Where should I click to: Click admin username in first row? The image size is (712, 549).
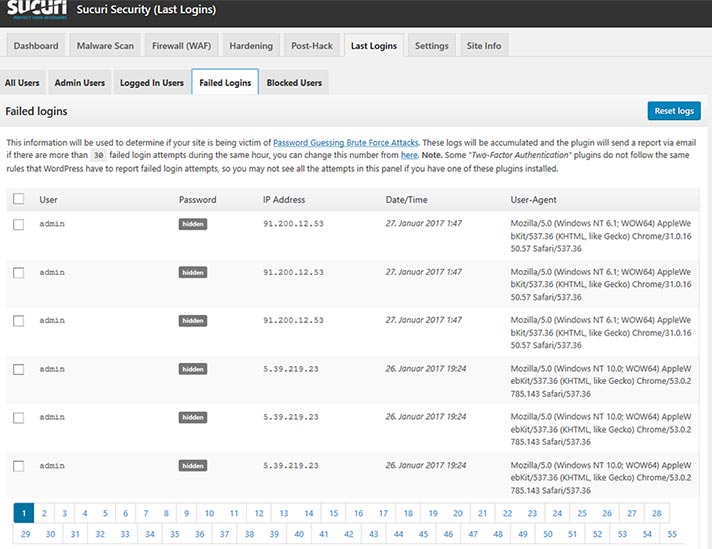(x=52, y=224)
